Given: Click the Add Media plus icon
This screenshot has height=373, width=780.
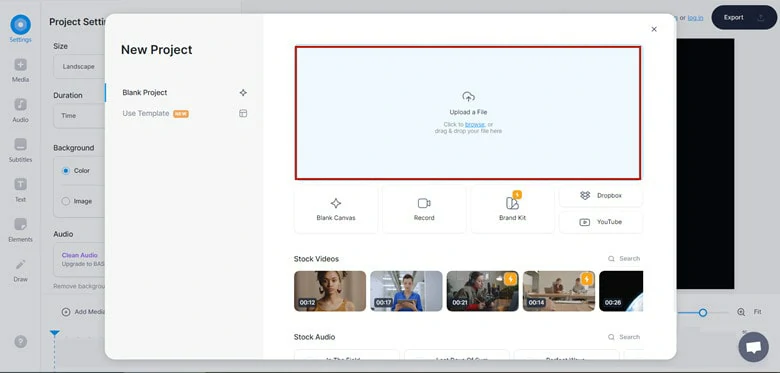Looking at the screenshot, I should coord(66,312).
